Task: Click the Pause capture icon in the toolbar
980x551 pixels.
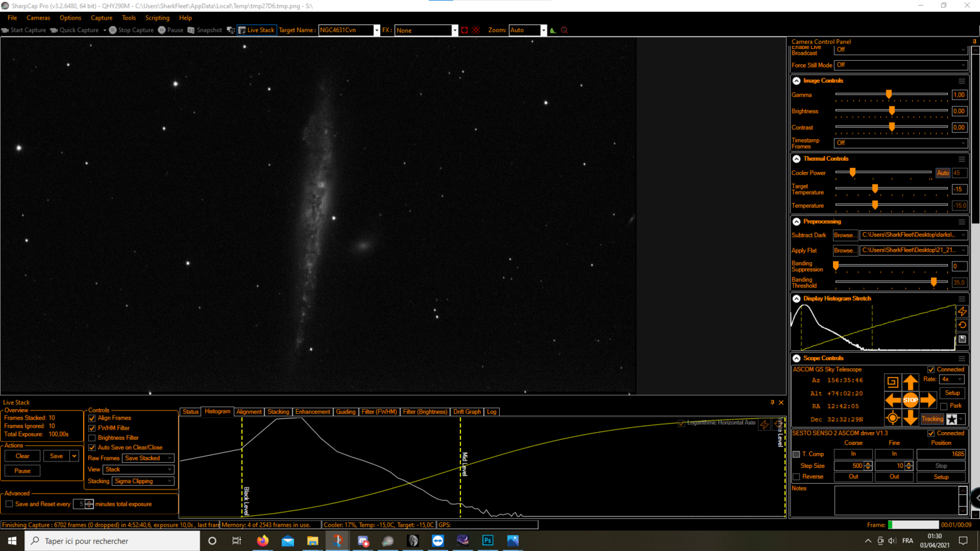Action: 161,29
